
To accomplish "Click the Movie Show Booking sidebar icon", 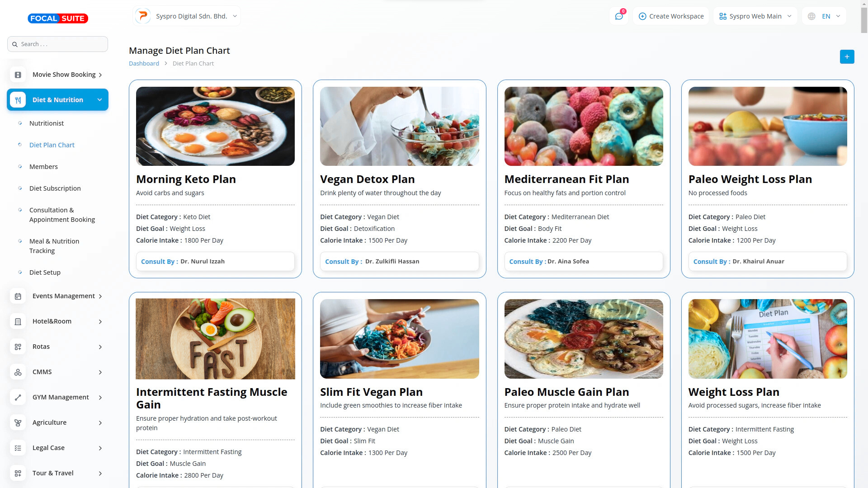I will click(18, 75).
